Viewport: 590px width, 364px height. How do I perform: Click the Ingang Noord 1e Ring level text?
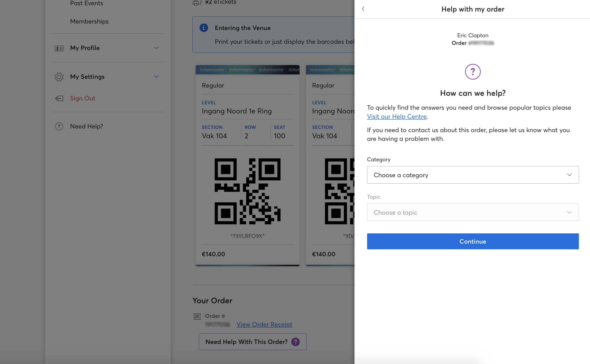tap(237, 111)
